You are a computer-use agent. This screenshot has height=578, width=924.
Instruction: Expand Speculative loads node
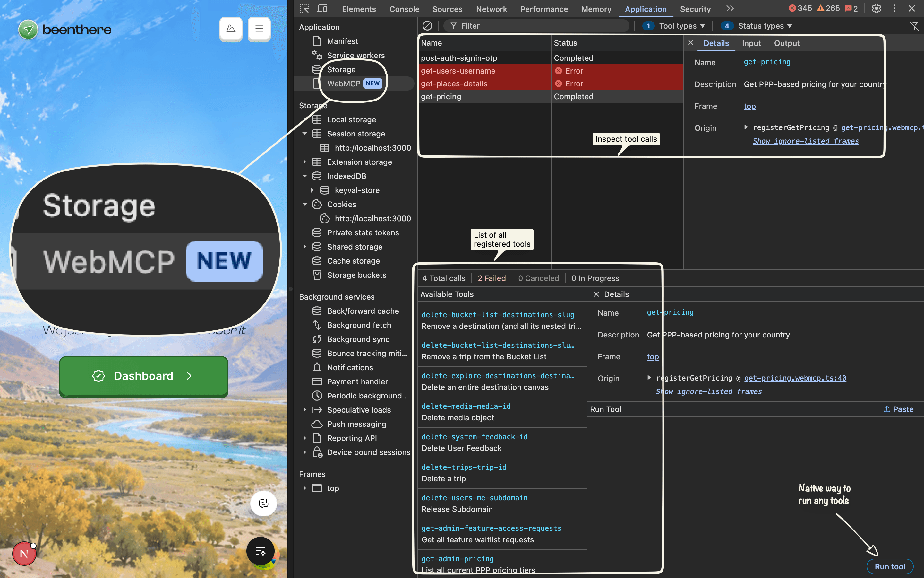(x=305, y=410)
